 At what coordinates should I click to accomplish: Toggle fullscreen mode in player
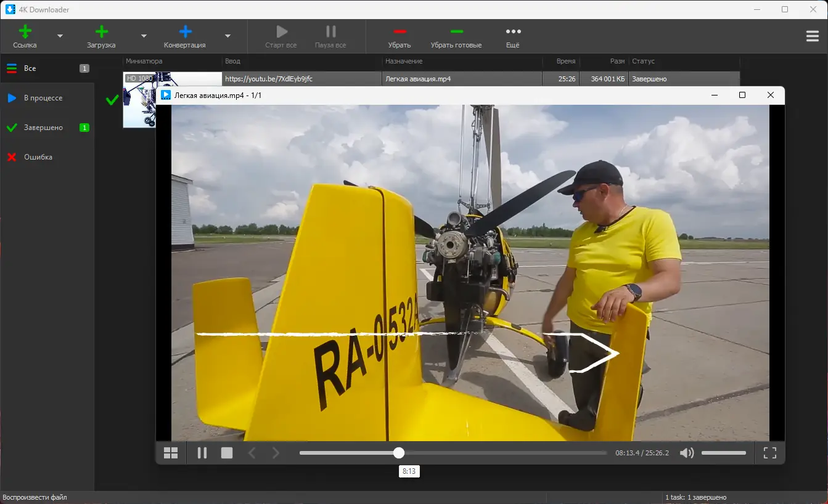click(x=769, y=453)
